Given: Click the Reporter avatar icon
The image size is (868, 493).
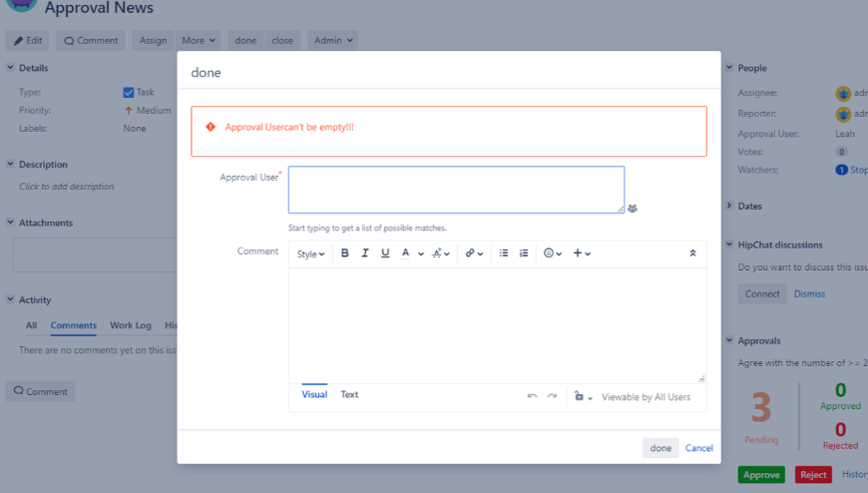Looking at the screenshot, I should (842, 114).
